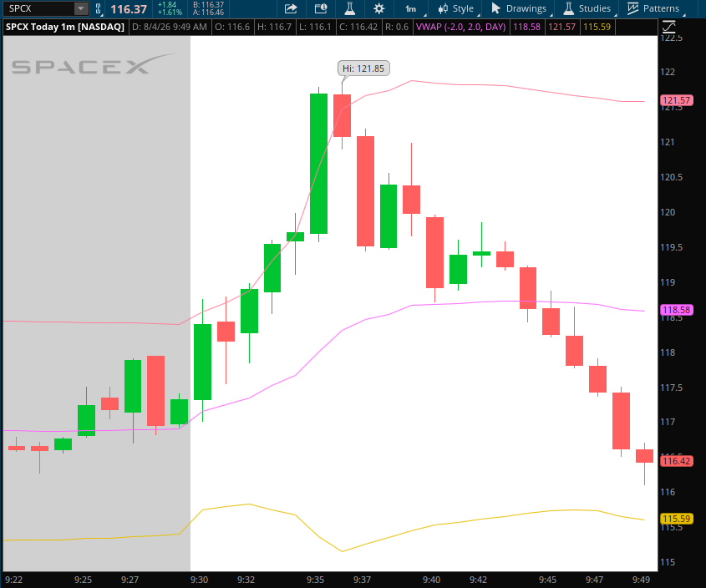Click the VWAP value 118.58 in header
706x588 pixels.
[x=527, y=27]
